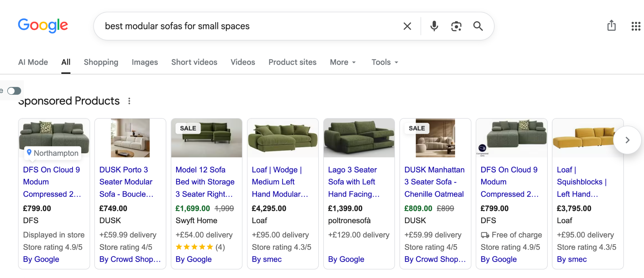Select the All tab
The width and height of the screenshot is (644, 278).
pos(66,62)
